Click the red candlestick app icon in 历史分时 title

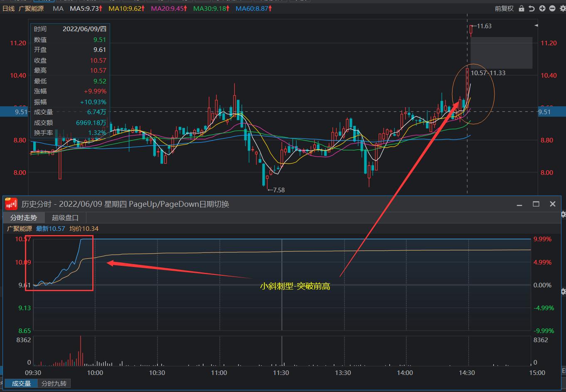tap(11, 204)
